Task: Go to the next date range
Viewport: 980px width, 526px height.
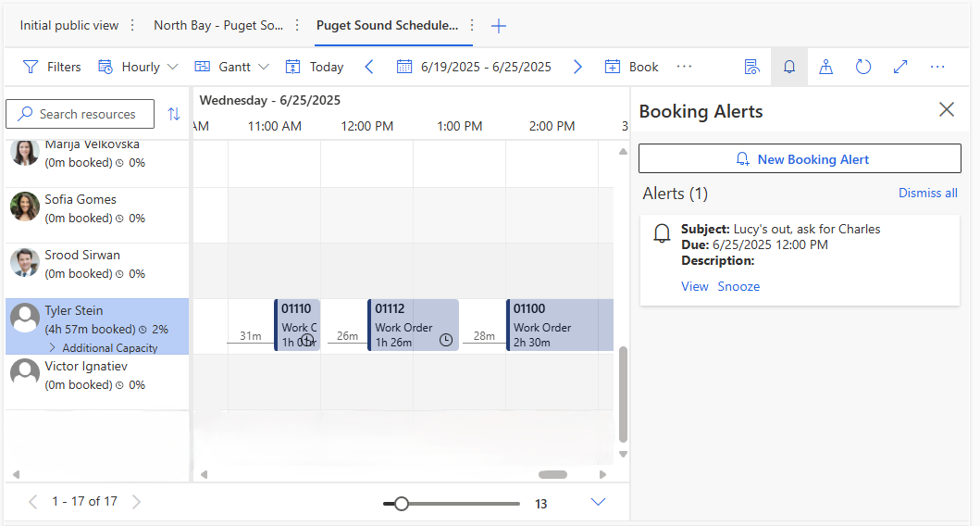Action: (577, 67)
